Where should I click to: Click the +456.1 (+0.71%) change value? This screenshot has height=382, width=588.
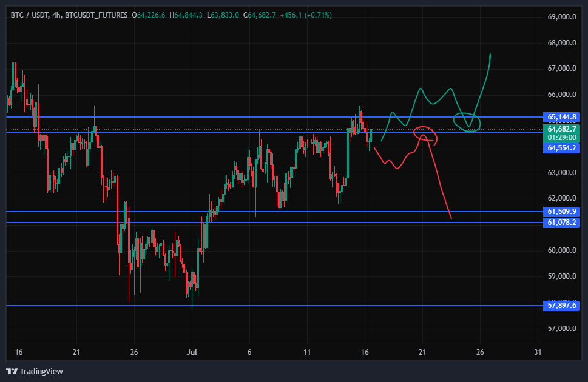[x=306, y=15]
